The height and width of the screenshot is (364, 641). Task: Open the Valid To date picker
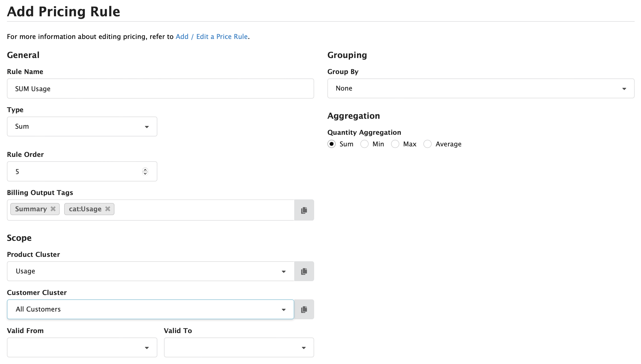[x=304, y=347]
